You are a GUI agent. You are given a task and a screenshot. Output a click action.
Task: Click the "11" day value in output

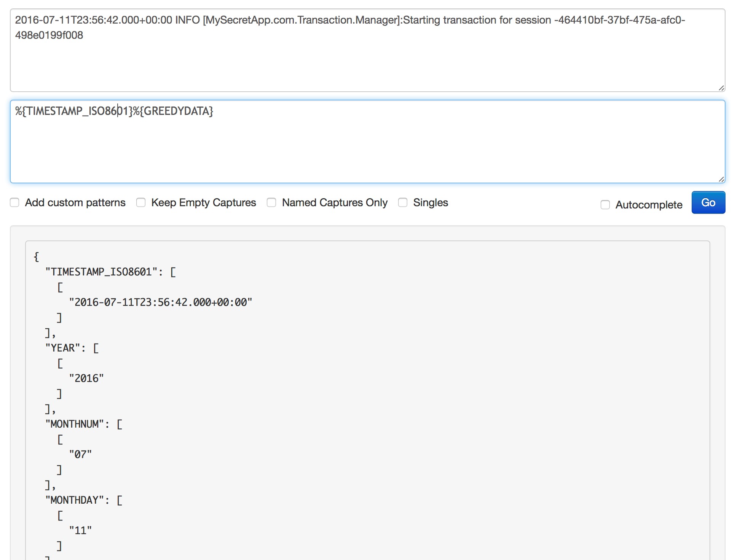tap(80, 531)
